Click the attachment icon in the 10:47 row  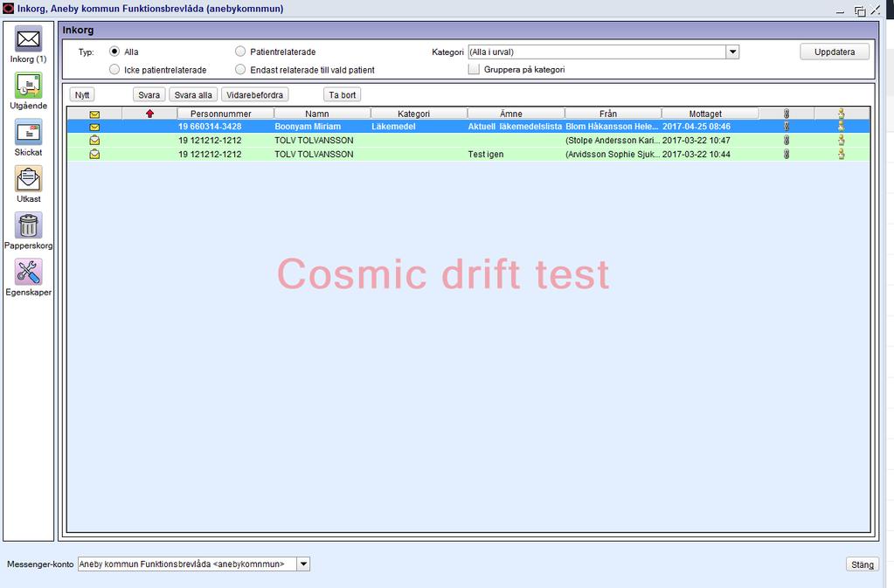[787, 140]
